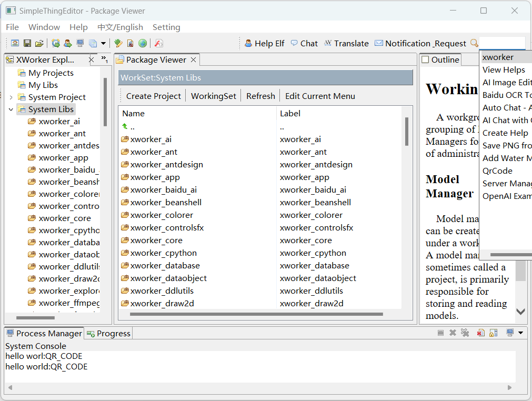Click the WorkingSet button
This screenshot has height=401, width=532.
214,96
